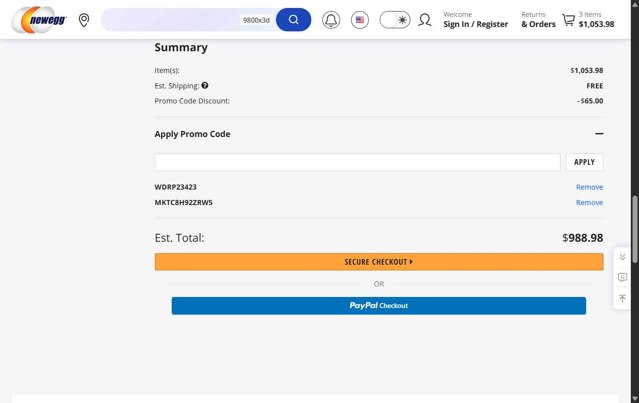
Task: Click the Newegg logo
Action: point(39,19)
